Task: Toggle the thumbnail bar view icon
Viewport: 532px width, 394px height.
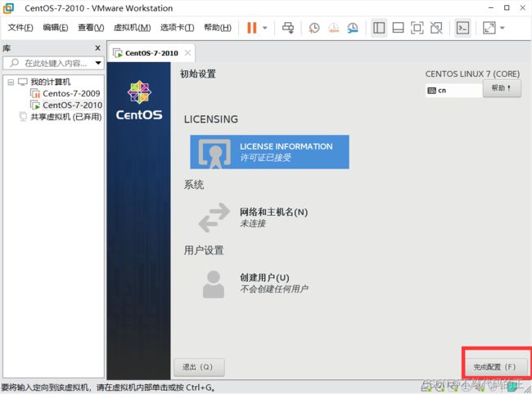Action: tap(398, 28)
